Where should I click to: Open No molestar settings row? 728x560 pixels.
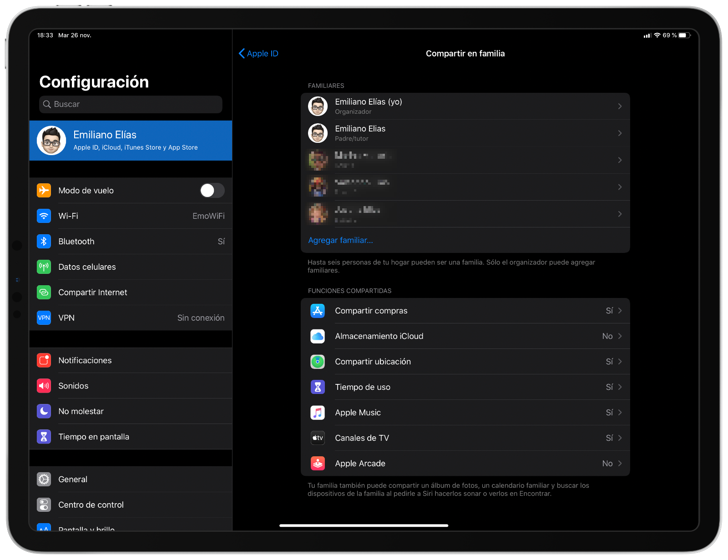click(x=131, y=411)
